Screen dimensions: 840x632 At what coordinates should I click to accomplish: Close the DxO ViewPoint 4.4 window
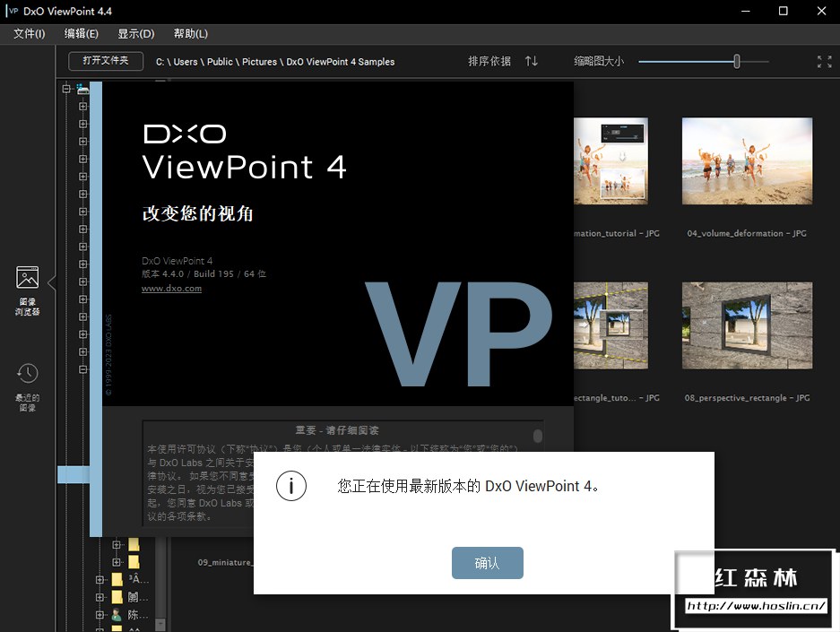point(821,11)
